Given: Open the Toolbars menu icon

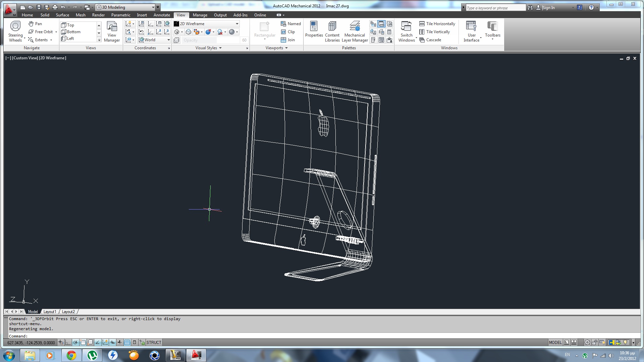Looking at the screenshot, I should 492,26.
